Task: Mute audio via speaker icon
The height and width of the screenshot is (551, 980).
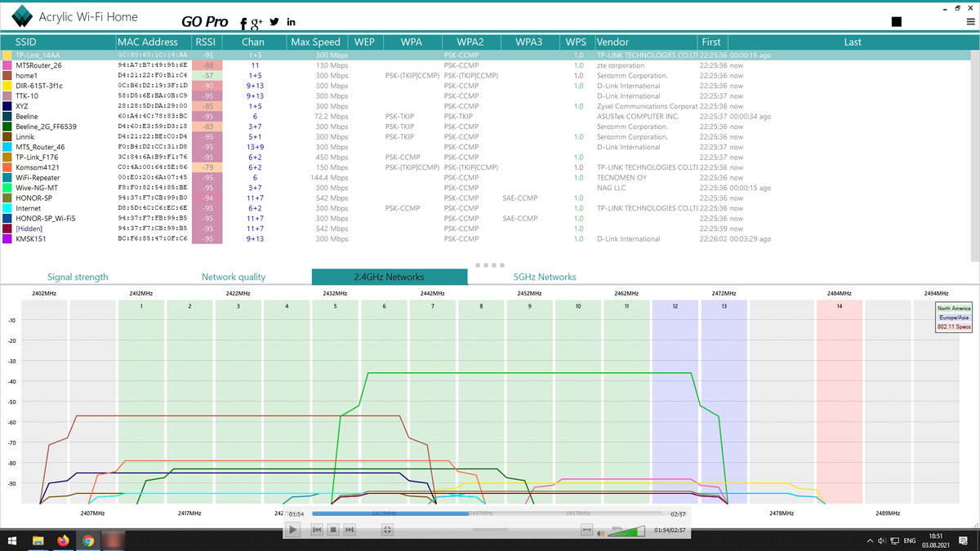Action: point(601,533)
